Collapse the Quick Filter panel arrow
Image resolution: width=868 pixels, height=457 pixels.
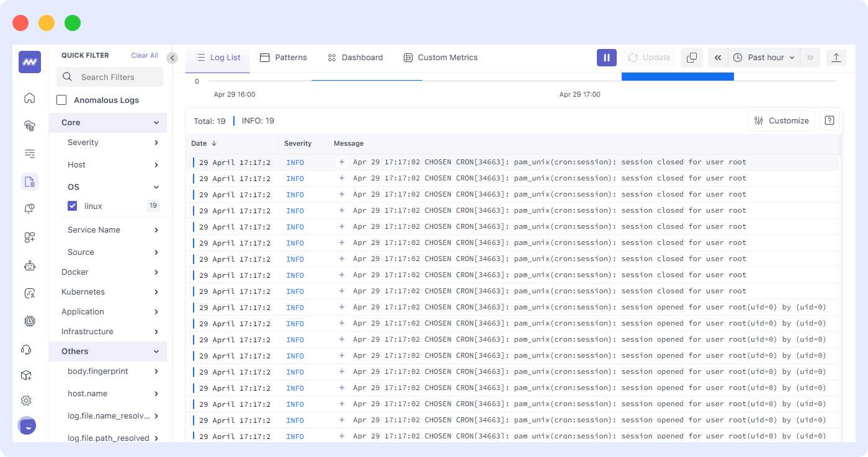click(x=172, y=58)
